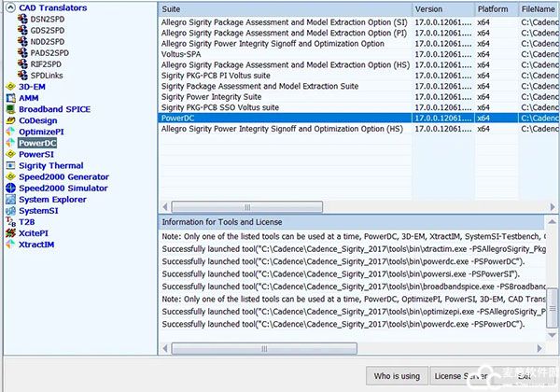This screenshot has height=392, width=560.
Task: Open the 3D-EM tool icon
Action: pos(10,86)
